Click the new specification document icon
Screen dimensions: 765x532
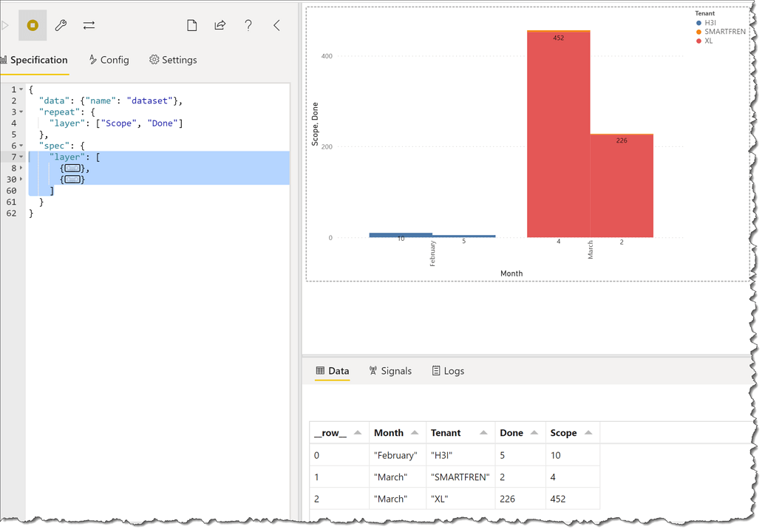[x=191, y=26]
